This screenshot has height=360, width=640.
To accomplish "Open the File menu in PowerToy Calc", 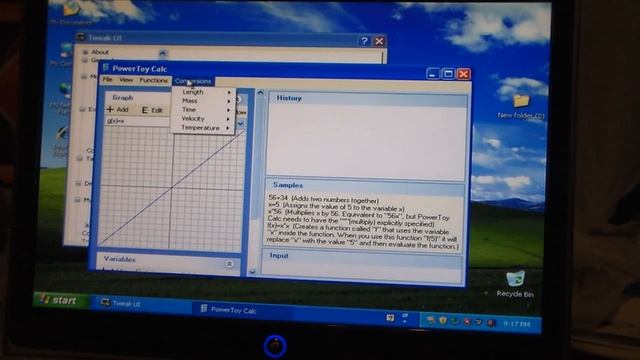I will [107, 80].
